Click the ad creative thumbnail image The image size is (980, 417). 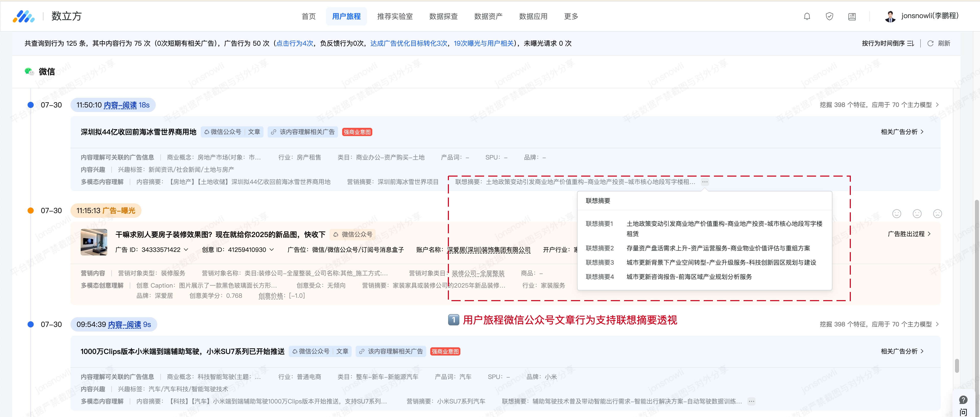click(94, 242)
